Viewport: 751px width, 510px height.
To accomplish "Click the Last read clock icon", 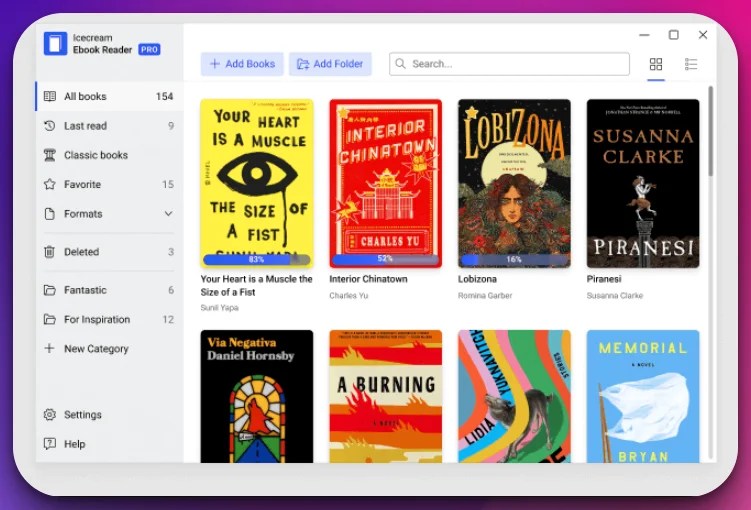I will click(x=49, y=125).
